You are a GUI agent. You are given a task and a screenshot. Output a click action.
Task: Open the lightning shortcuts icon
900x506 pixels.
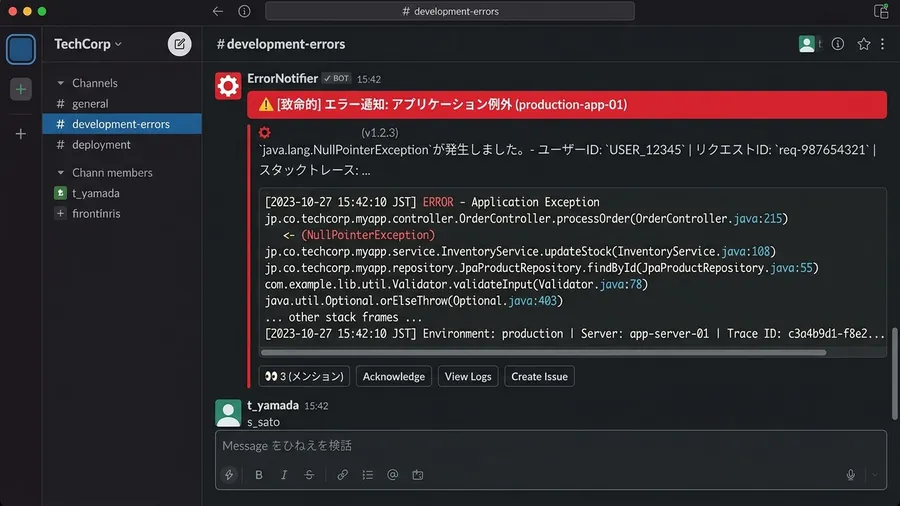tap(229, 475)
